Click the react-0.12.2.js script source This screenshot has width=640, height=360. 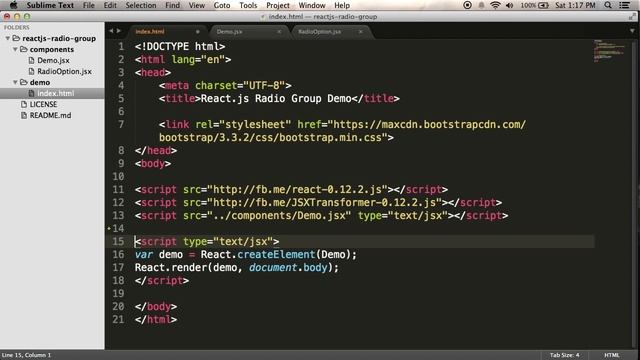pos(298,190)
